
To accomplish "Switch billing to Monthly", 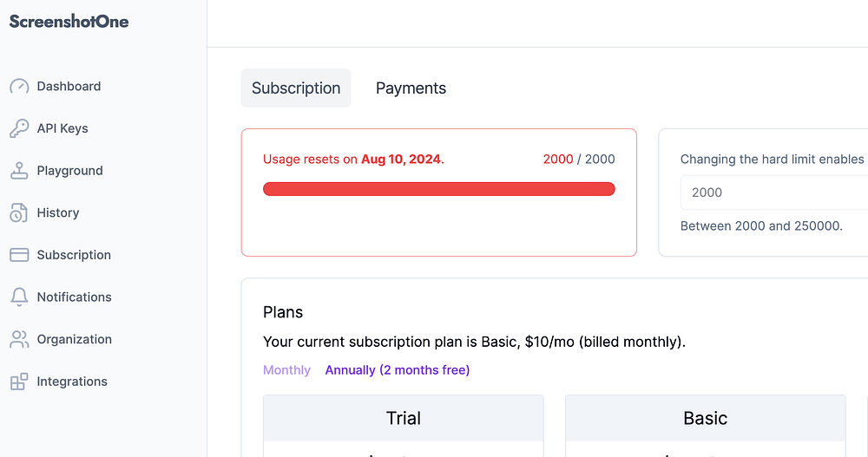I will click(x=286, y=370).
